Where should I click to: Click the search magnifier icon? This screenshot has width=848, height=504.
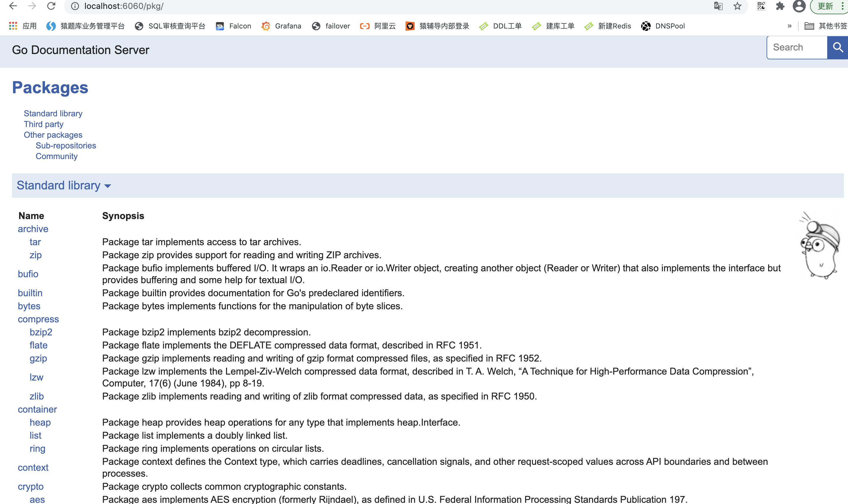tap(838, 47)
